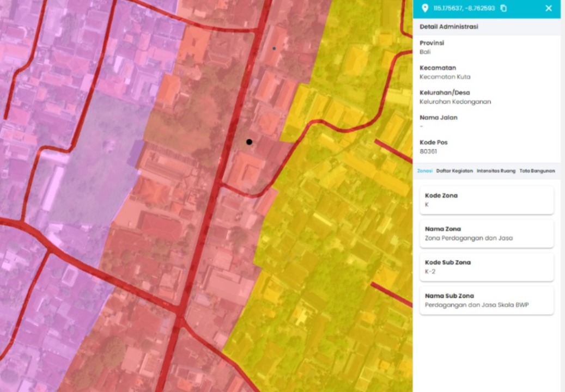Click the black marker dot on the map

249,142
